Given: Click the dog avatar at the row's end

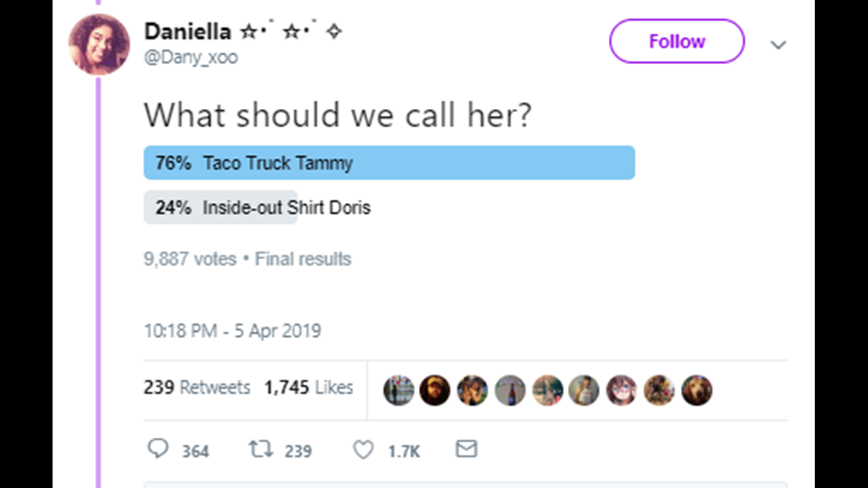Looking at the screenshot, I should (697, 391).
